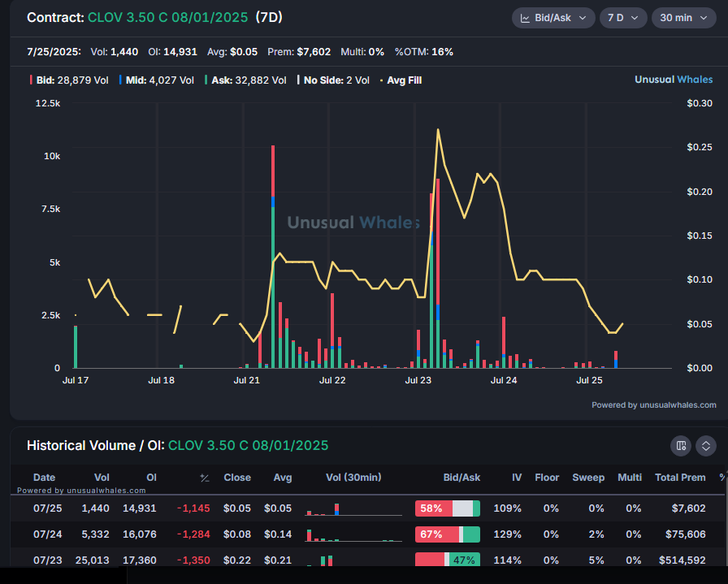Image resolution: width=728 pixels, height=584 pixels.
Task: Click the OI 14,931 stat in summary bar
Action: (x=173, y=51)
